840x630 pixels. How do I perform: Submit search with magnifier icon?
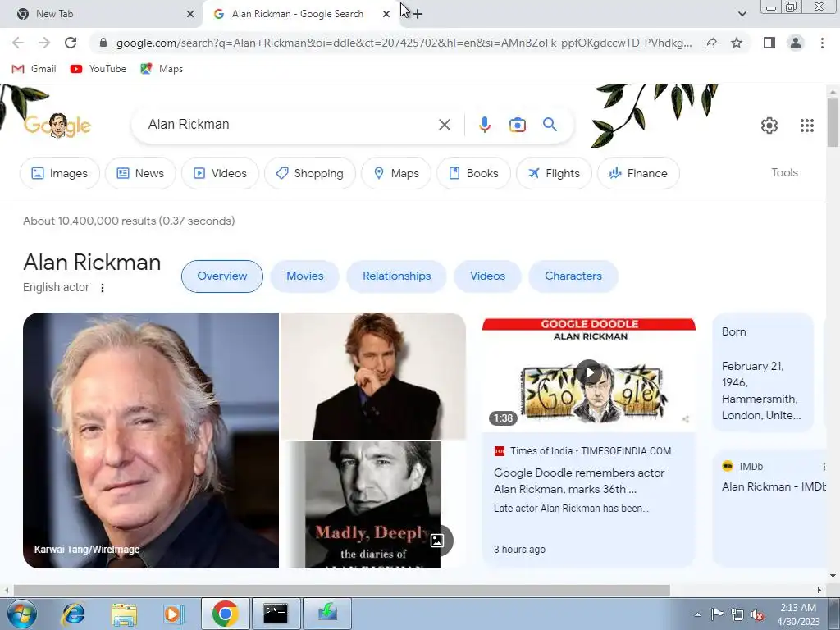[550, 125]
